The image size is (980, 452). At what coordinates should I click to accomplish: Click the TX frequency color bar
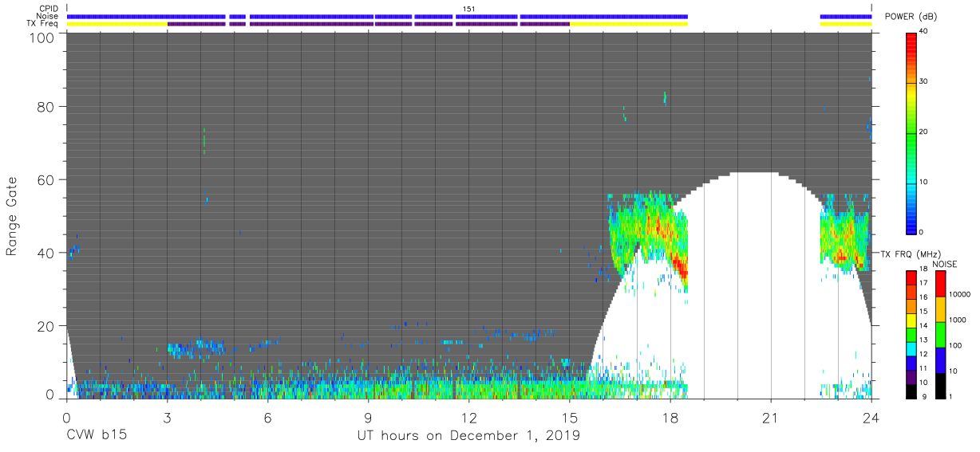pyautogui.click(x=911, y=333)
